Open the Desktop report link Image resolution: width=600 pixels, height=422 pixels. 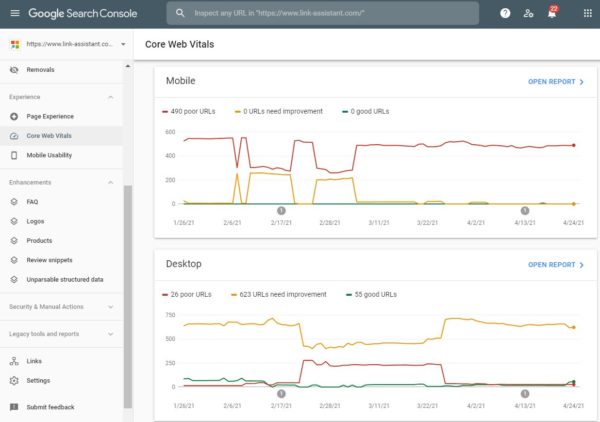[x=556, y=265]
